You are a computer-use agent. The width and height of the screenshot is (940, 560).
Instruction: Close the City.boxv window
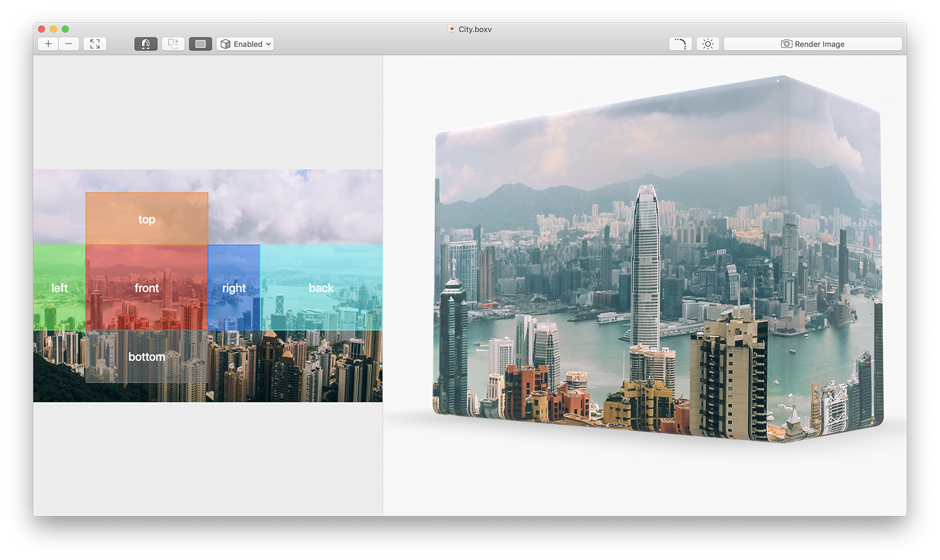coord(41,29)
